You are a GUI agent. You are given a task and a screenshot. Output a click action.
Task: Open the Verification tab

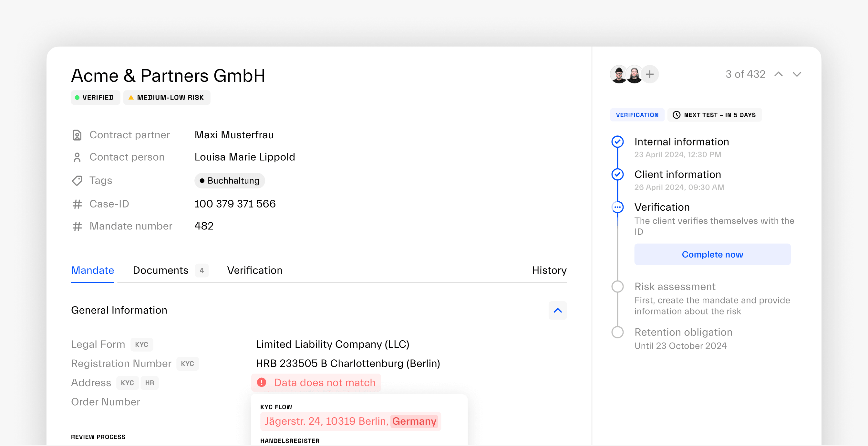click(x=255, y=270)
